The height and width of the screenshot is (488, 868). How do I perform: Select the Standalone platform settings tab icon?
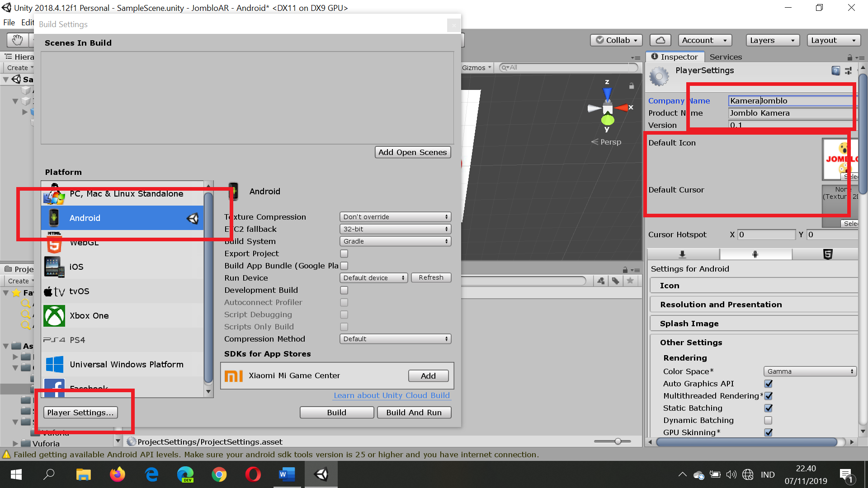(x=683, y=254)
